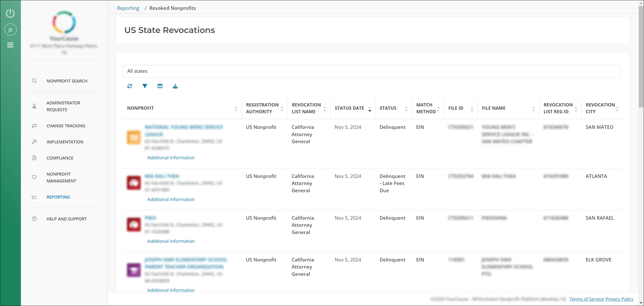Select Nonprofit Management menu item

click(61, 177)
